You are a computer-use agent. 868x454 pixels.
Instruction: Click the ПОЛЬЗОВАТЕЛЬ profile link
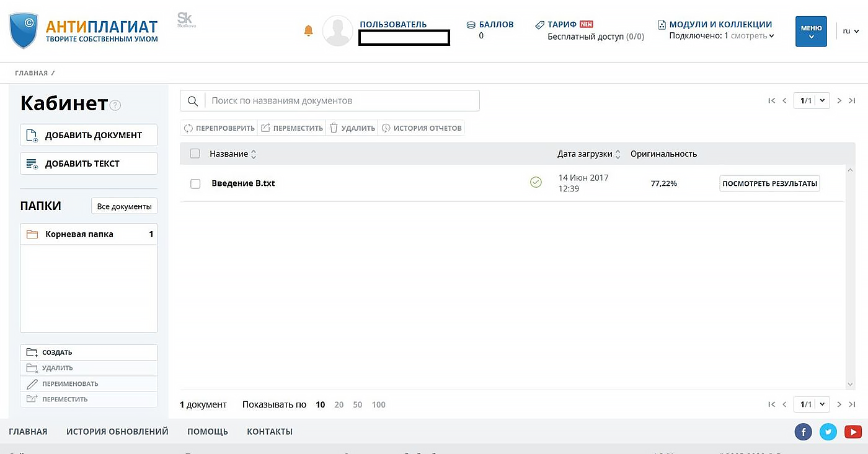point(393,25)
